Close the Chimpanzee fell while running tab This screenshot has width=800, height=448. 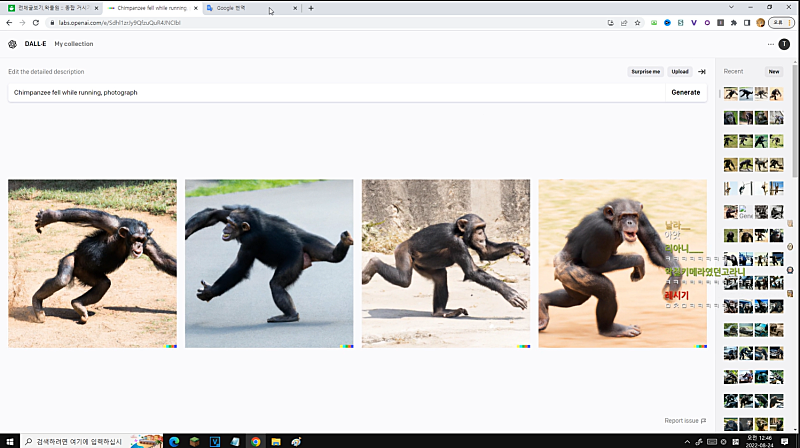(195, 8)
